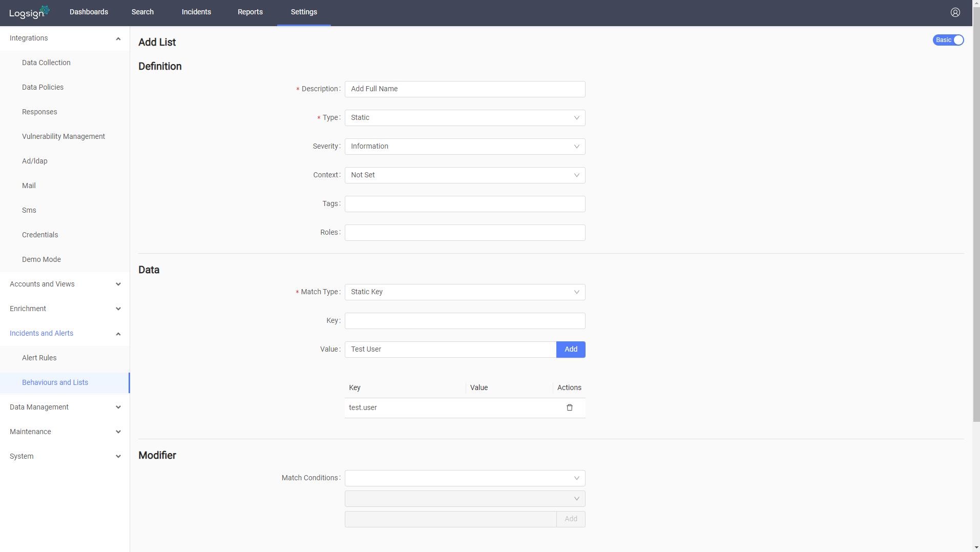Select Behaviours and Lists
Viewport: 980px width, 552px height.
click(55, 382)
